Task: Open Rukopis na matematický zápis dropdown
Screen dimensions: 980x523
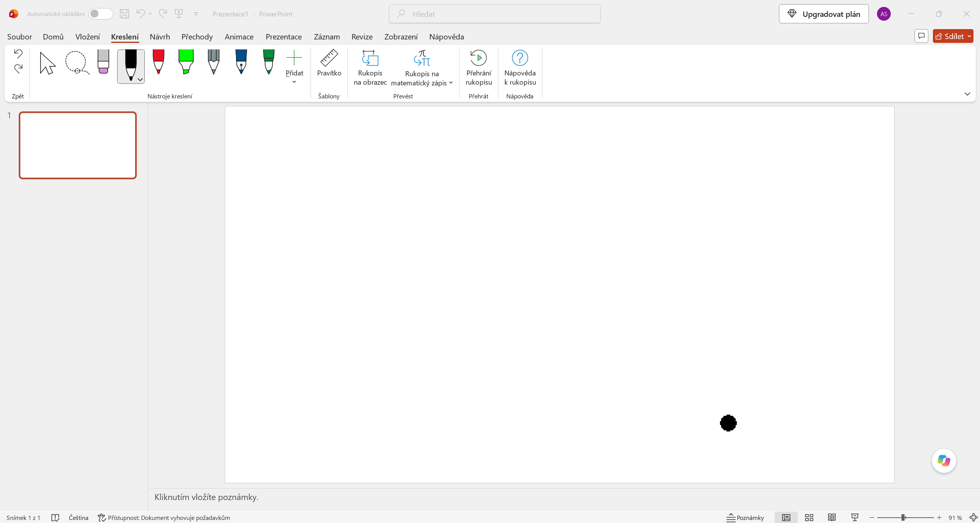Action: pos(422,68)
